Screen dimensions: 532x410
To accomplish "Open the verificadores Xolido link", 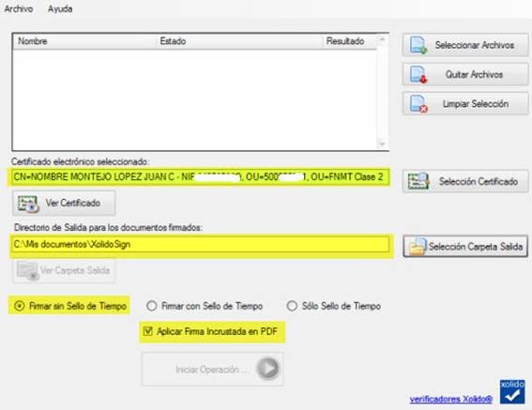I will pos(451,399).
